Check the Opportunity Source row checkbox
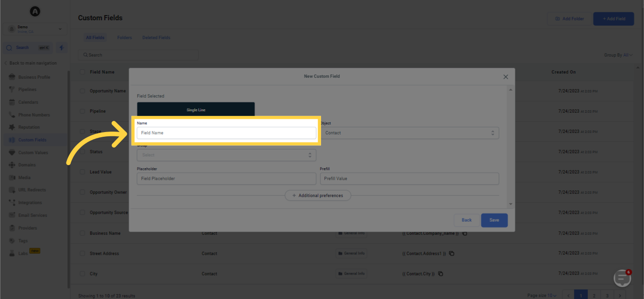Screen dimensions: 644x299 pos(83,213)
